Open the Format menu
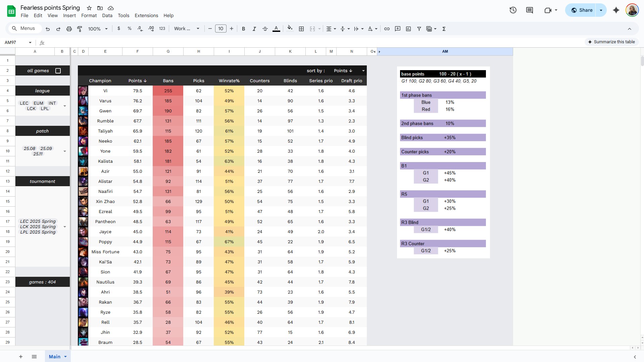644x362 pixels. 89,15
